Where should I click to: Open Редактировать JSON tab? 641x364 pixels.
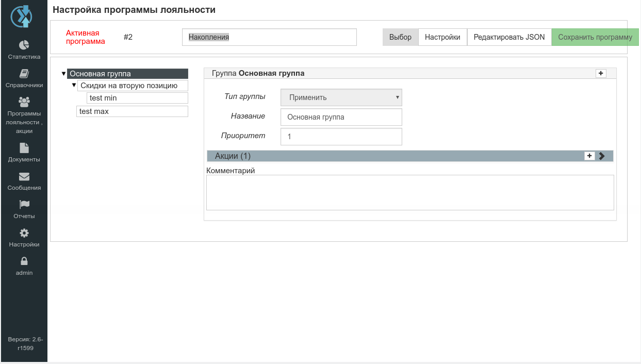click(x=509, y=37)
